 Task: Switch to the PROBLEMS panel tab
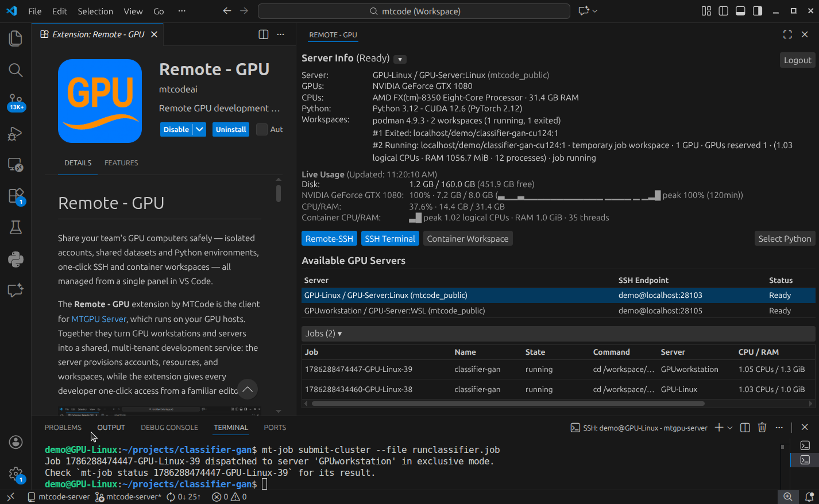(x=63, y=428)
